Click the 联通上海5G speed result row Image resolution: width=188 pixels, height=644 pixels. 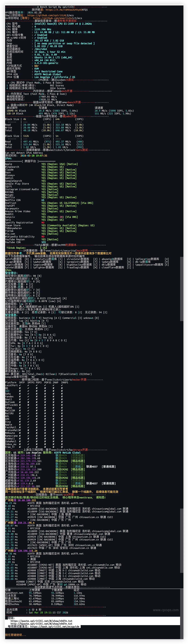(x=45, y=598)
